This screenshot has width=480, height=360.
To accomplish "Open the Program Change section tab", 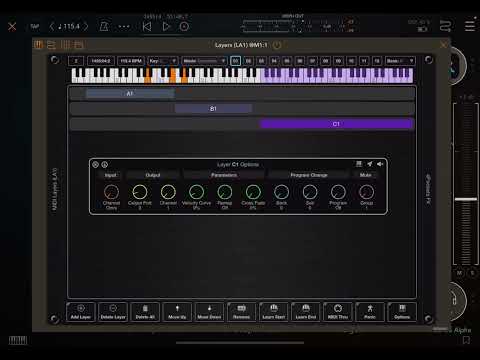I will click(x=309, y=175).
